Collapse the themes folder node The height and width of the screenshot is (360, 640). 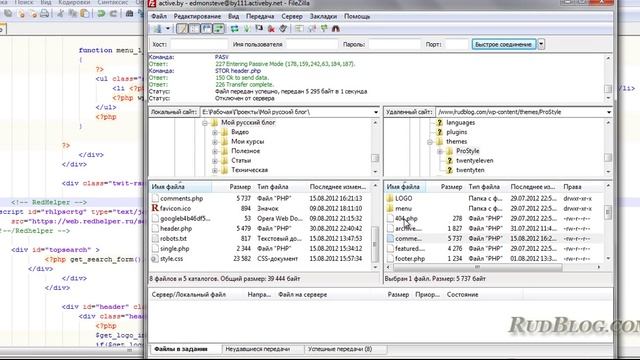click(430, 142)
